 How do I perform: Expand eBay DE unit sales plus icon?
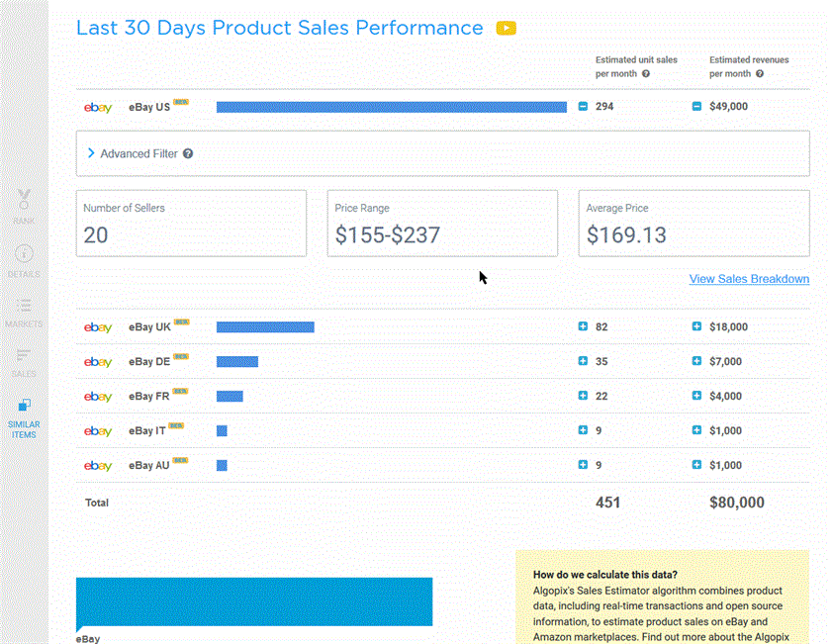pyautogui.click(x=583, y=361)
